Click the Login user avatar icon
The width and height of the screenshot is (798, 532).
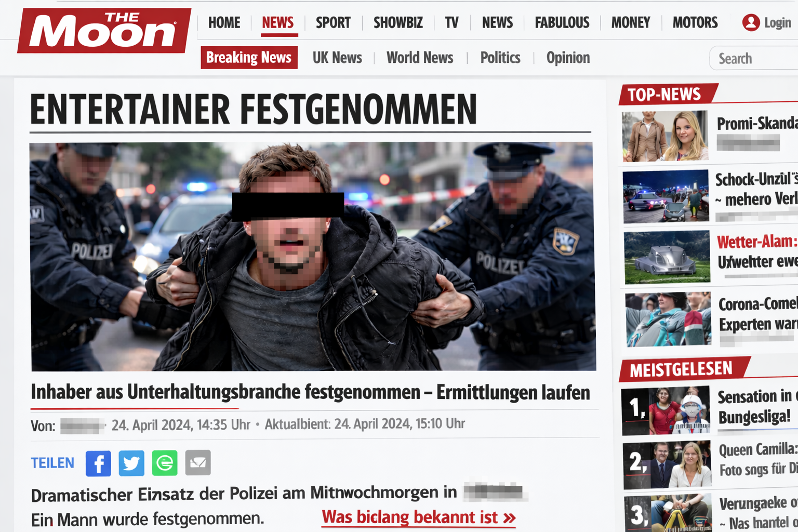click(751, 22)
